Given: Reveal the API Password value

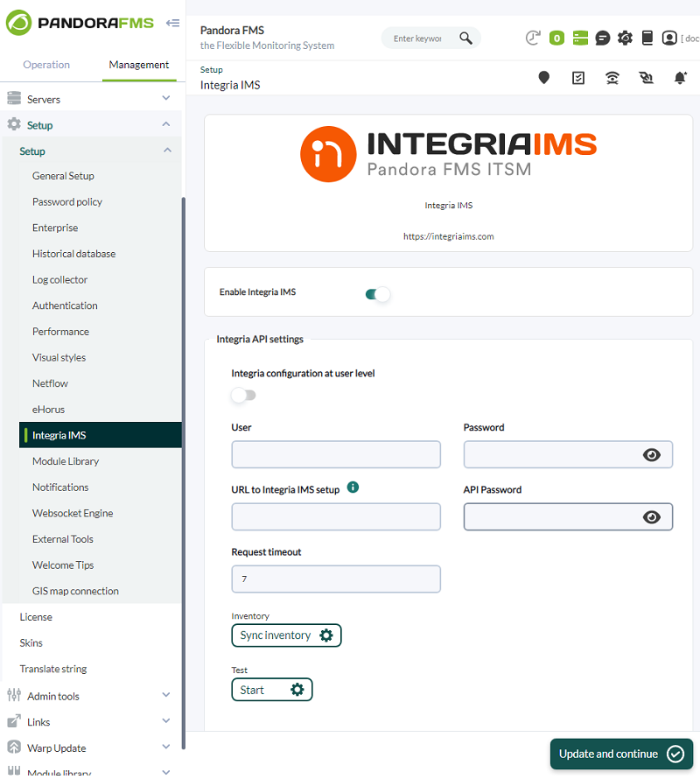Looking at the screenshot, I should pyautogui.click(x=651, y=517).
